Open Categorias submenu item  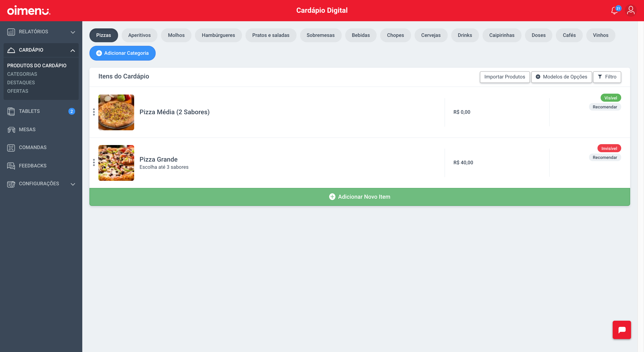[x=22, y=74]
